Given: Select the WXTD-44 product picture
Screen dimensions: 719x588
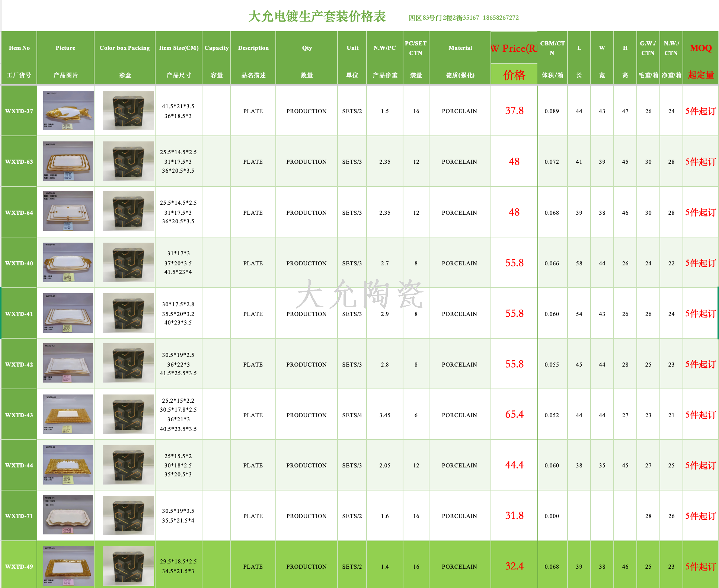Looking at the screenshot, I should [68, 465].
